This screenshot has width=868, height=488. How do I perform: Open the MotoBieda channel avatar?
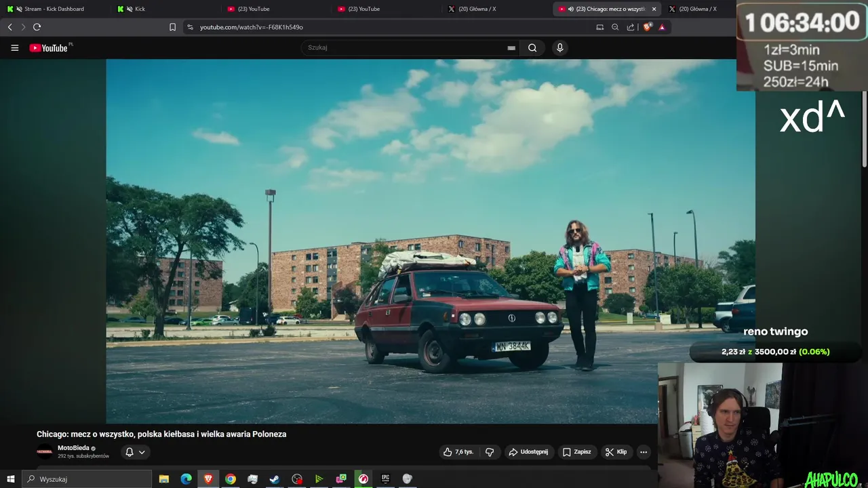pos(45,452)
